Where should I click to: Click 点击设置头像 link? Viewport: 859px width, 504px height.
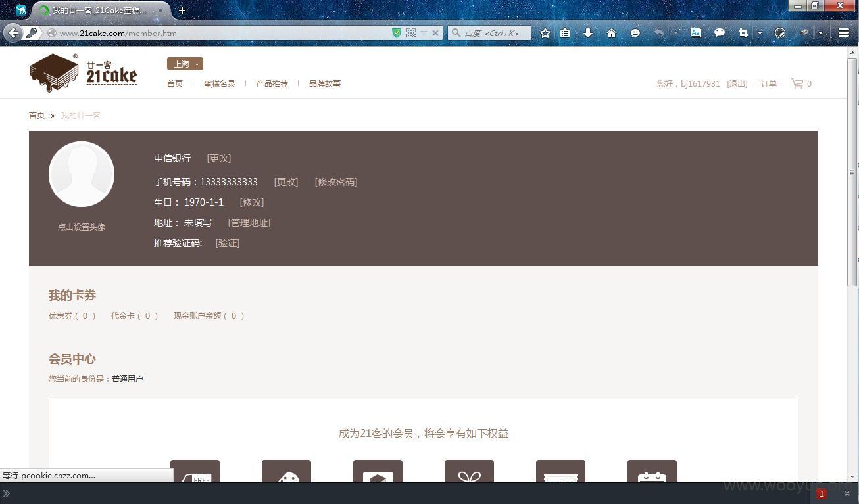coord(82,227)
